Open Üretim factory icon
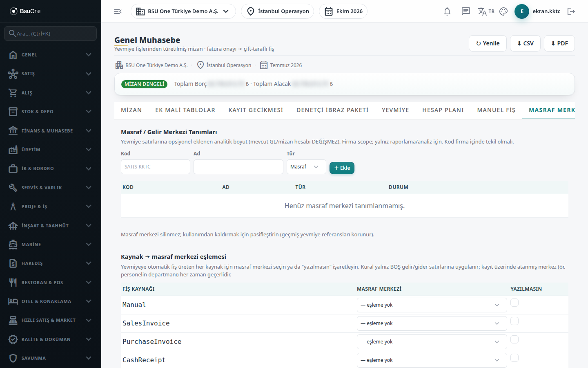 coord(13,150)
